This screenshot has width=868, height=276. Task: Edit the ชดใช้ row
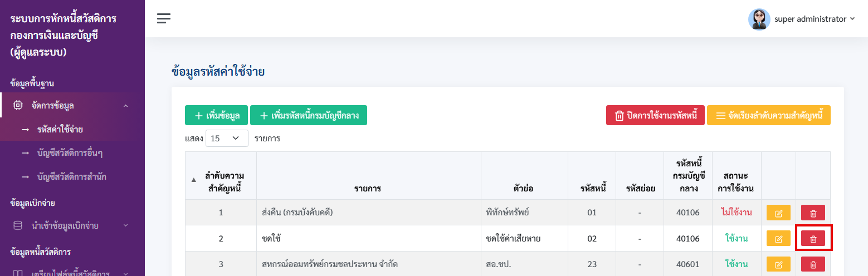click(x=778, y=239)
